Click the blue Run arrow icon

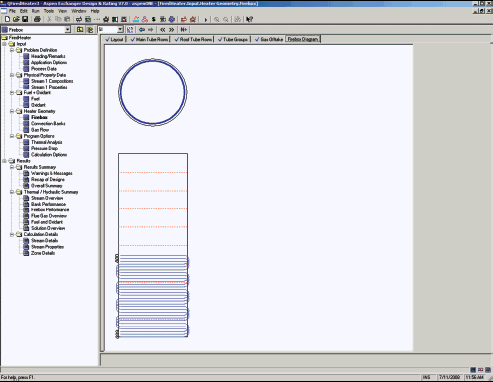(x=206, y=20)
